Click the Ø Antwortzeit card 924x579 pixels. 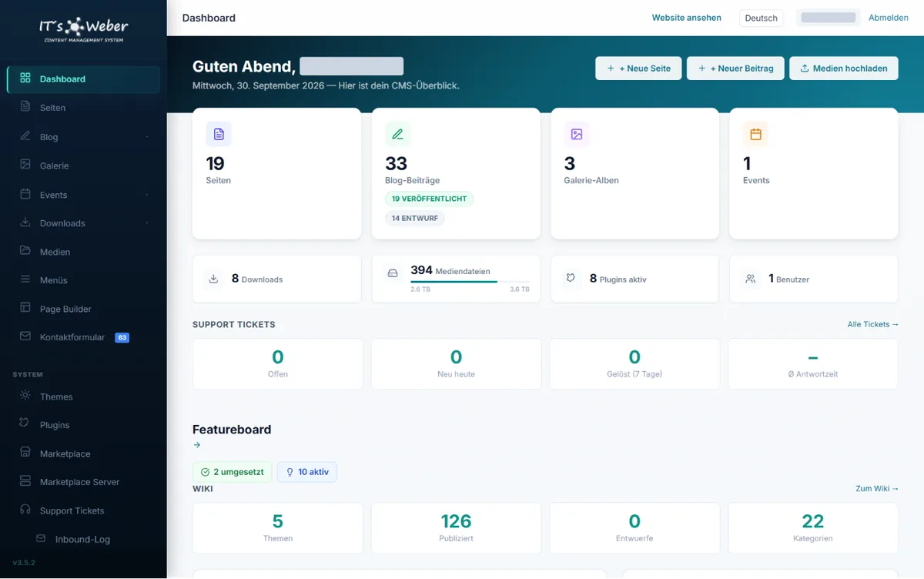click(x=813, y=364)
